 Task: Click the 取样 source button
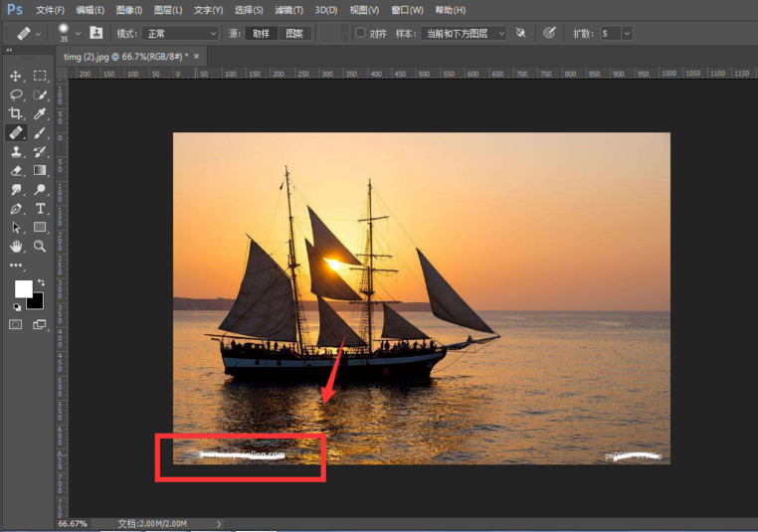coord(261,33)
